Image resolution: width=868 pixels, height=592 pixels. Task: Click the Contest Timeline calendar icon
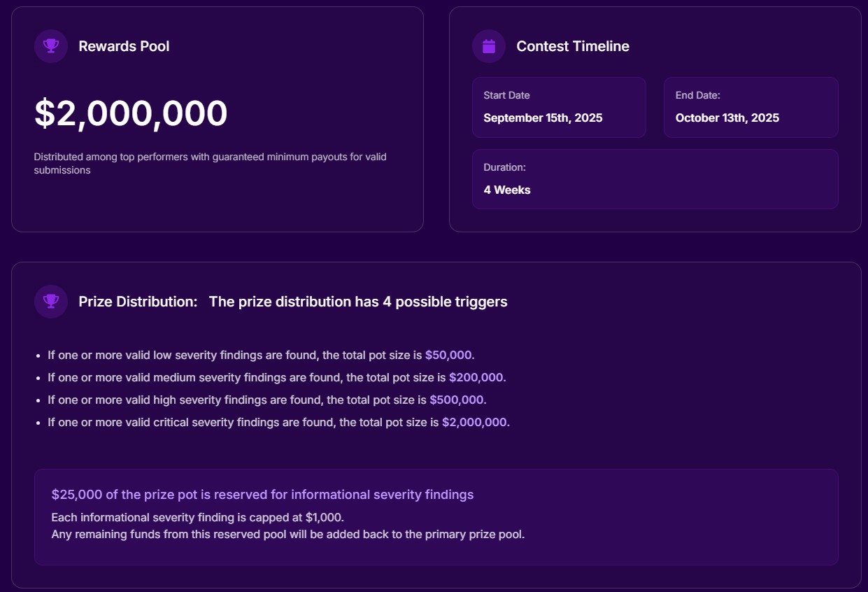point(489,46)
